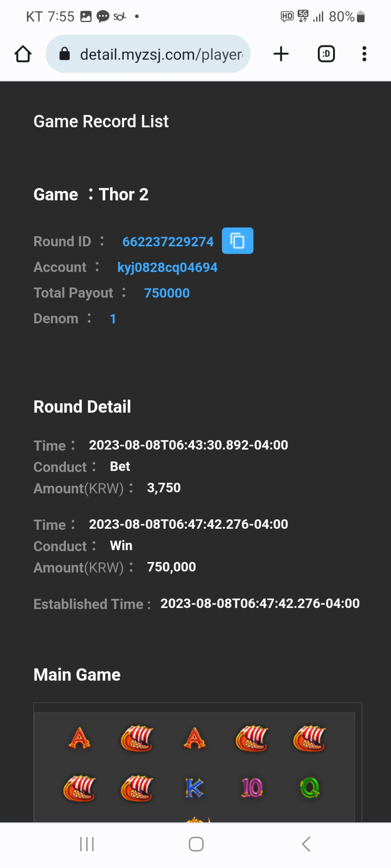Tap the purple 10 symbol

coord(252,788)
